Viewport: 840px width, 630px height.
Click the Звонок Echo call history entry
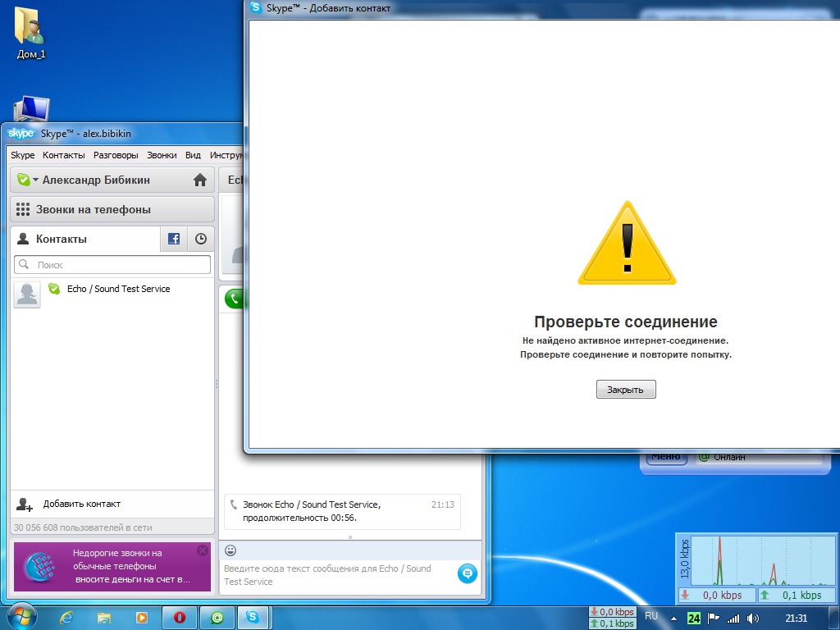(342, 512)
